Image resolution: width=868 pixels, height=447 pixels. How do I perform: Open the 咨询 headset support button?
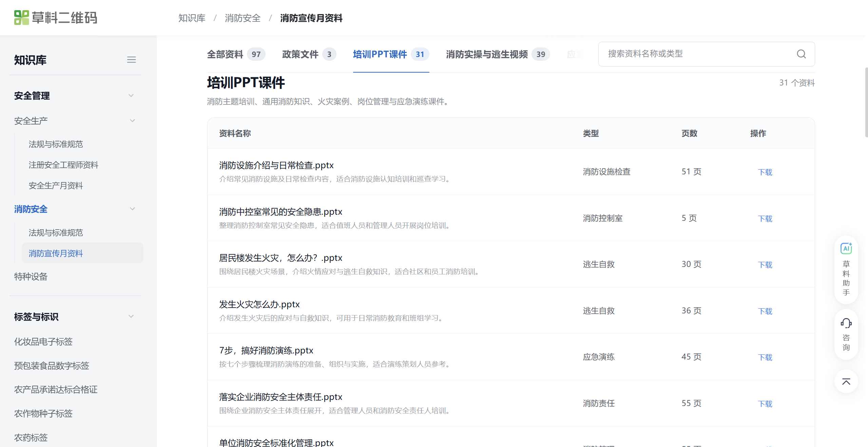[846, 334]
